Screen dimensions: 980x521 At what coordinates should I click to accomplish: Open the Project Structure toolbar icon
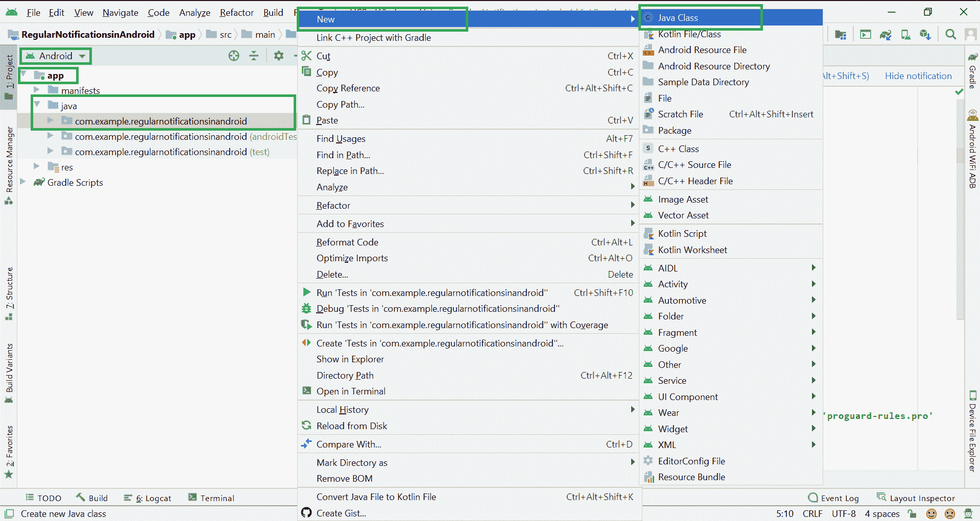click(x=840, y=35)
